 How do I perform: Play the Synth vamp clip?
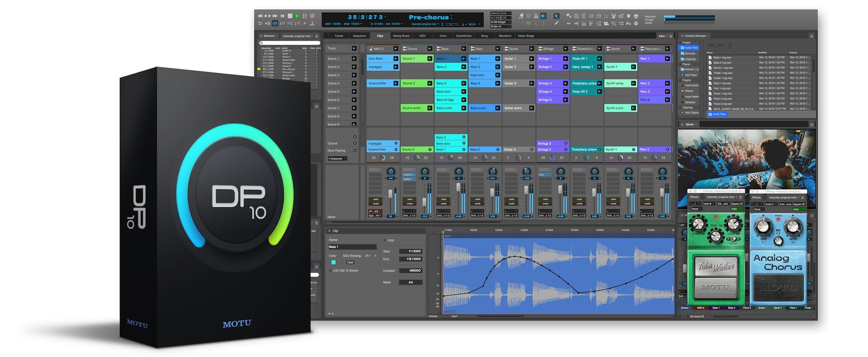click(633, 83)
